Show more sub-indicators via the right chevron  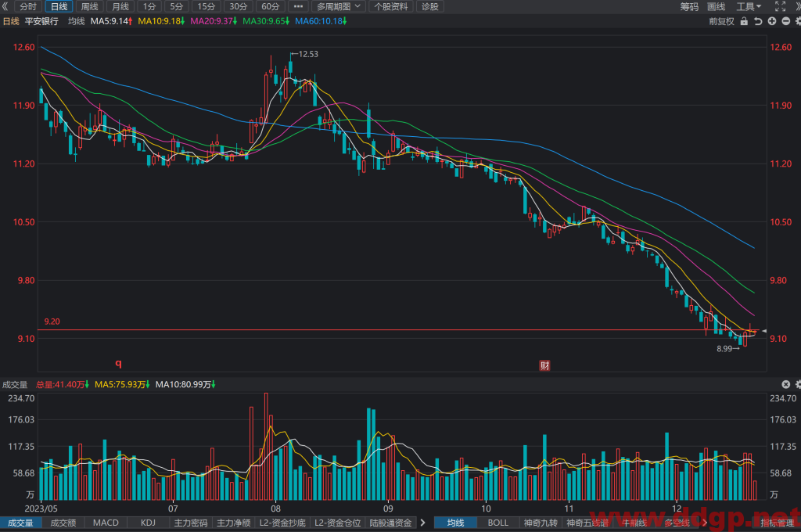pyautogui.click(x=422, y=523)
